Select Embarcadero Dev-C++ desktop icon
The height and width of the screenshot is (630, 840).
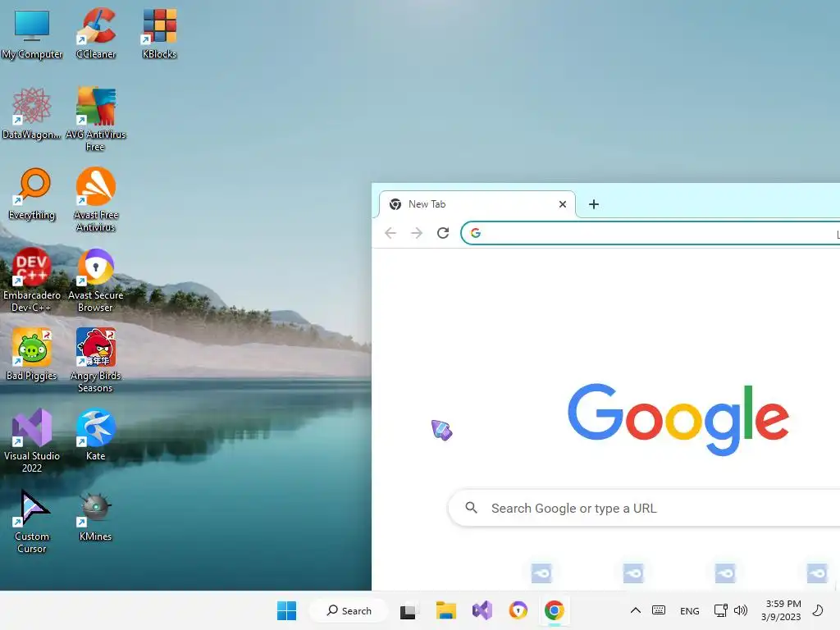tap(32, 280)
